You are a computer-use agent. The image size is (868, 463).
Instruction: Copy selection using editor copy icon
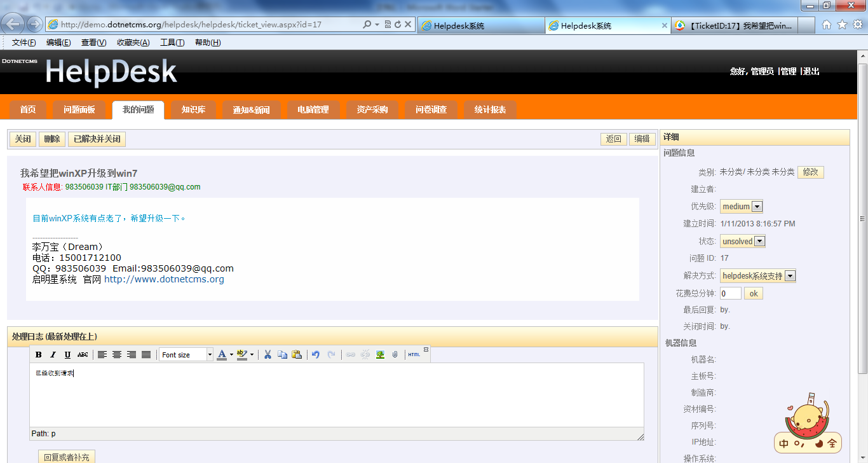click(x=283, y=355)
